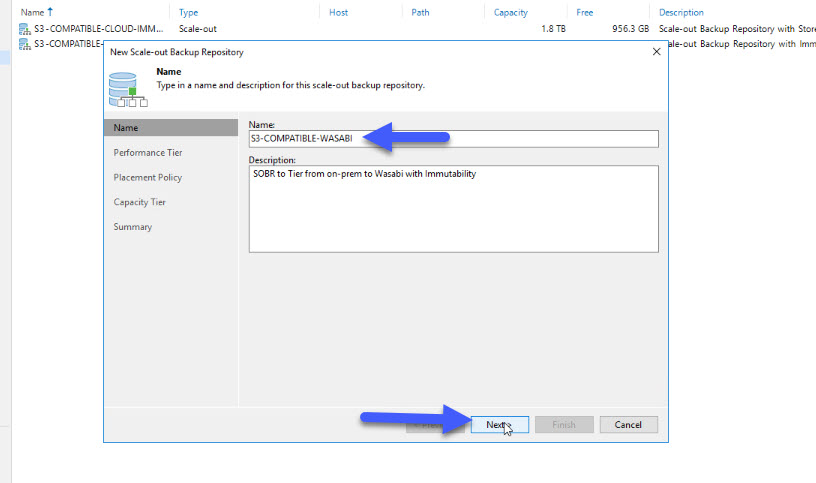Sort by the Type column header
The height and width of the screenshot is (483, 816).
pos(188,12)
